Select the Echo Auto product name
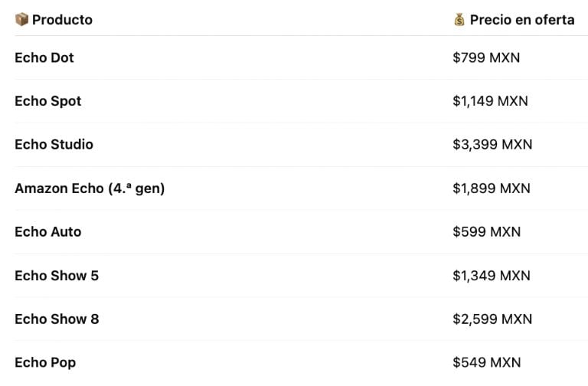Screen dimensions: 588x386 coord(48,232)
